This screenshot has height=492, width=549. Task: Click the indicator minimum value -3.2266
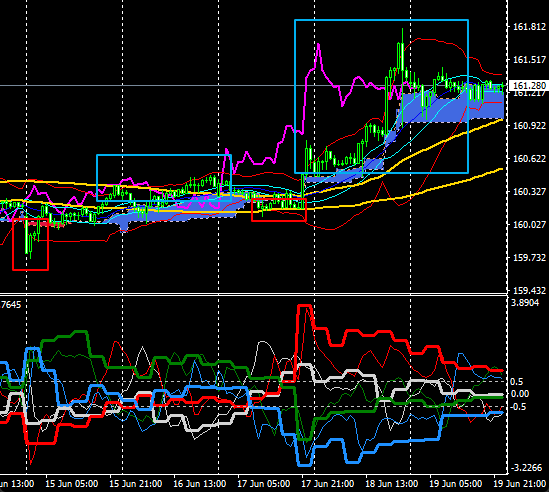pyautogui.click(x=527, y=468)
